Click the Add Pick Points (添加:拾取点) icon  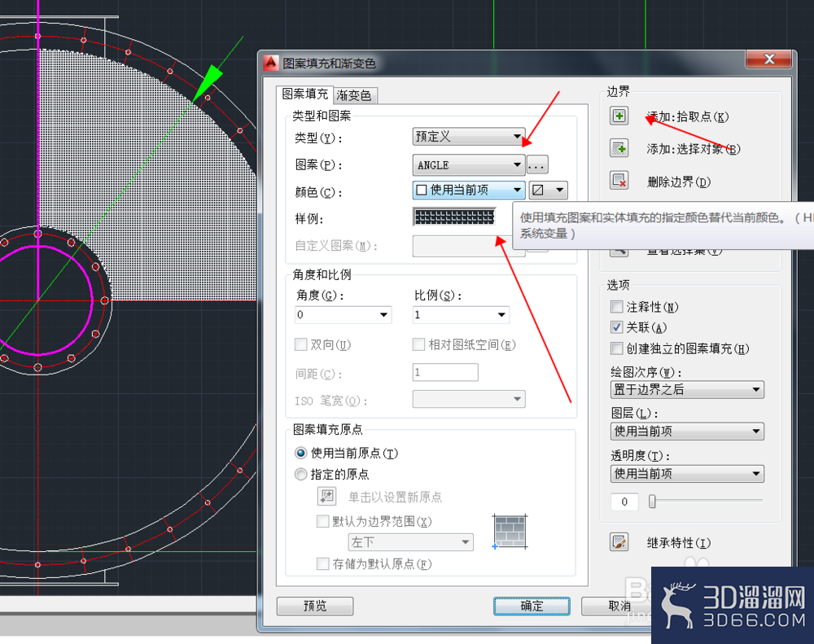pyautogui.click(x=619, y=116)
